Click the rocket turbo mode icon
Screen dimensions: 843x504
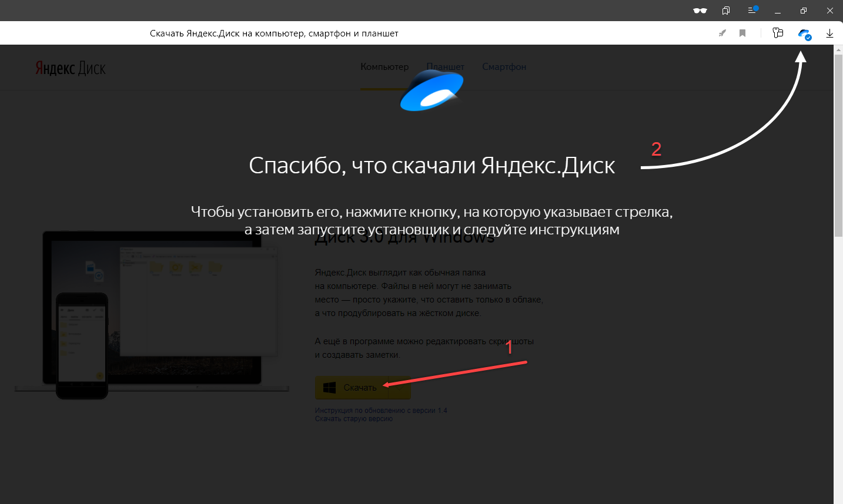pyautogui.click(x=722, y=33)
